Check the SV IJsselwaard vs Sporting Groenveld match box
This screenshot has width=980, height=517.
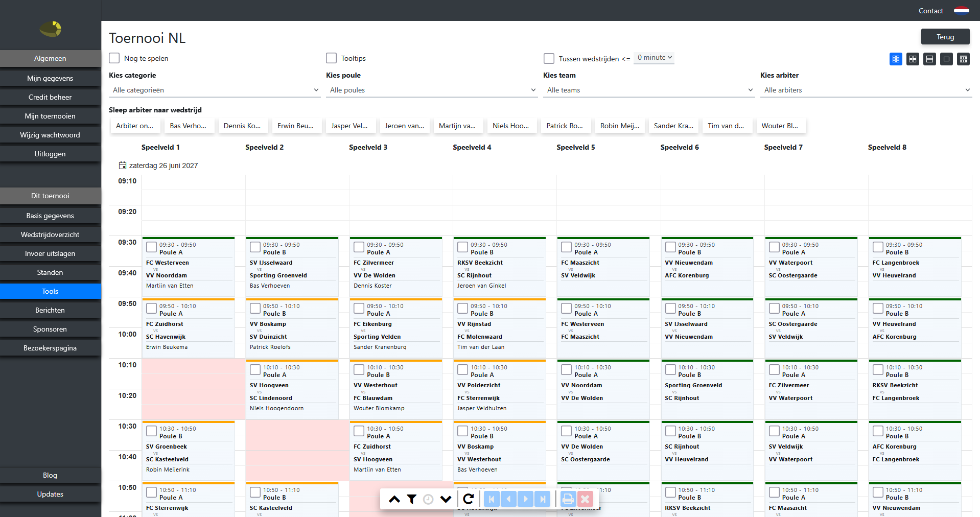point(255,247)
